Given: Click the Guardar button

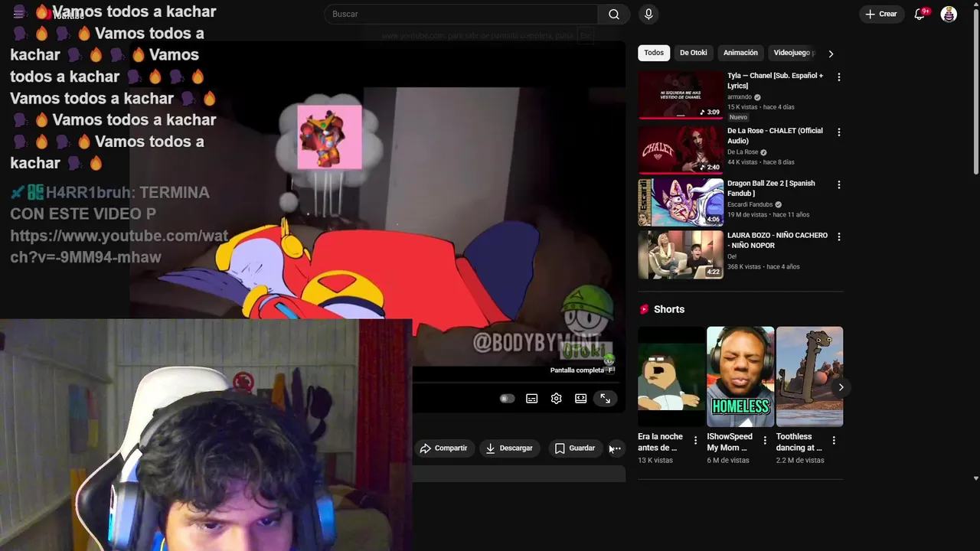Looking at the screenshot, I should tap(575, 448).
